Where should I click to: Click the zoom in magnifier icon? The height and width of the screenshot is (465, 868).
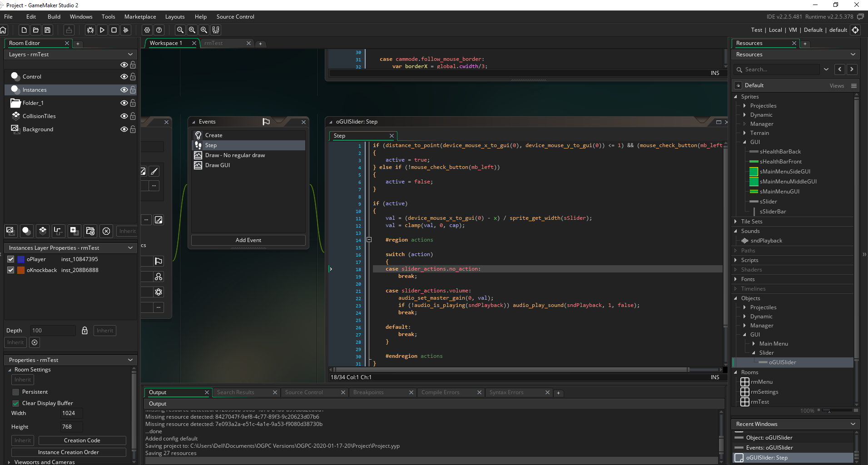204,30
